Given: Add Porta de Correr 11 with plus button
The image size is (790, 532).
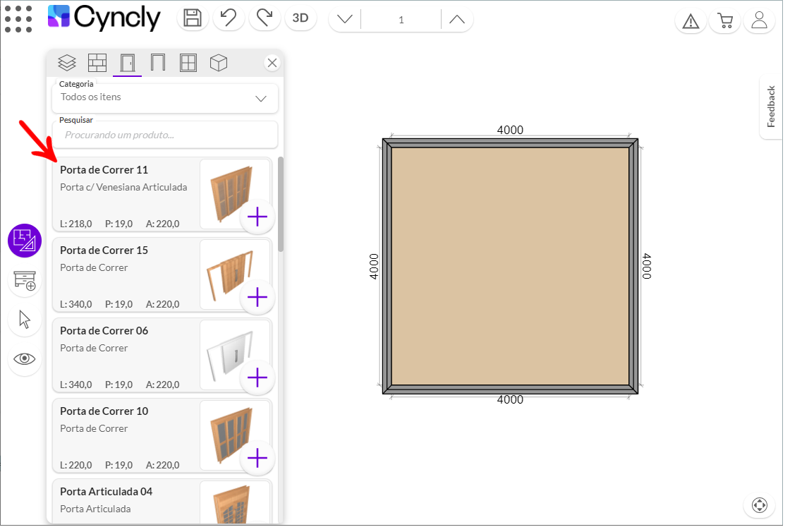Looking at the screenshot, I should (257, 217).
